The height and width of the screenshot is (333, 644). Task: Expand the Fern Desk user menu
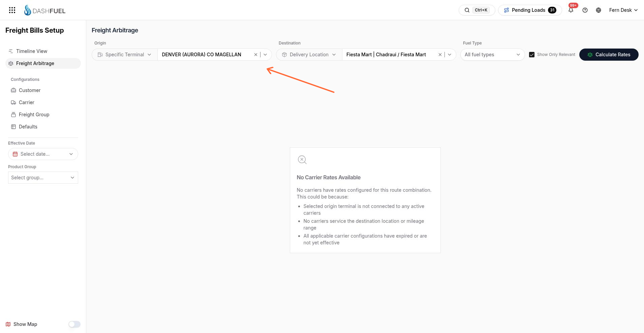click(x=623, y=10)
